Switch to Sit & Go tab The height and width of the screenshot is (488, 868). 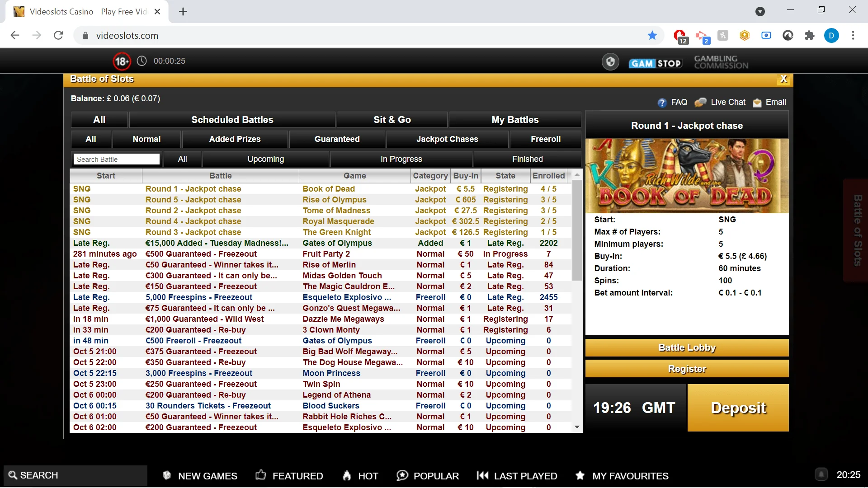[392, 120]
